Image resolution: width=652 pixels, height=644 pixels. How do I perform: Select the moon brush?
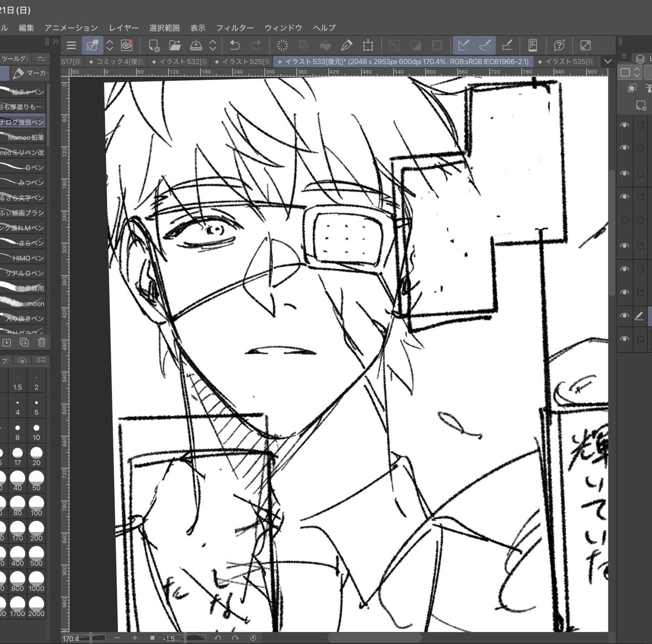pos(23,304)
